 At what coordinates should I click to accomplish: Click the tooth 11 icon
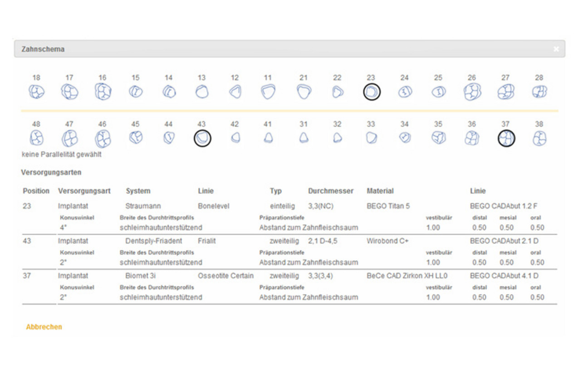point(269,91)
